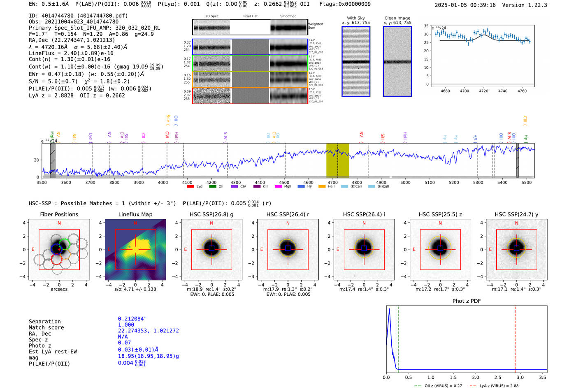Viewport: 576px width, 392px height.
Task: Select the blue-bordered fiber cutout row
Action: 250,47
